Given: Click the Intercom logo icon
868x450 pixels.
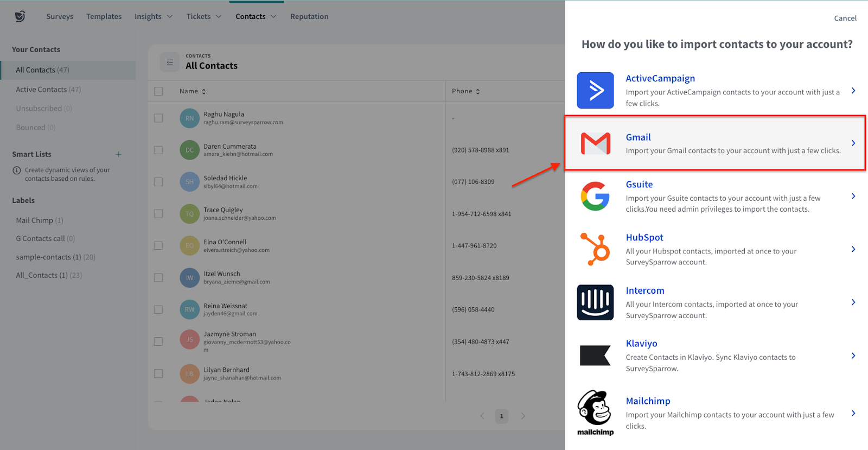Looking at the screenshot, I should coord(595,302).
